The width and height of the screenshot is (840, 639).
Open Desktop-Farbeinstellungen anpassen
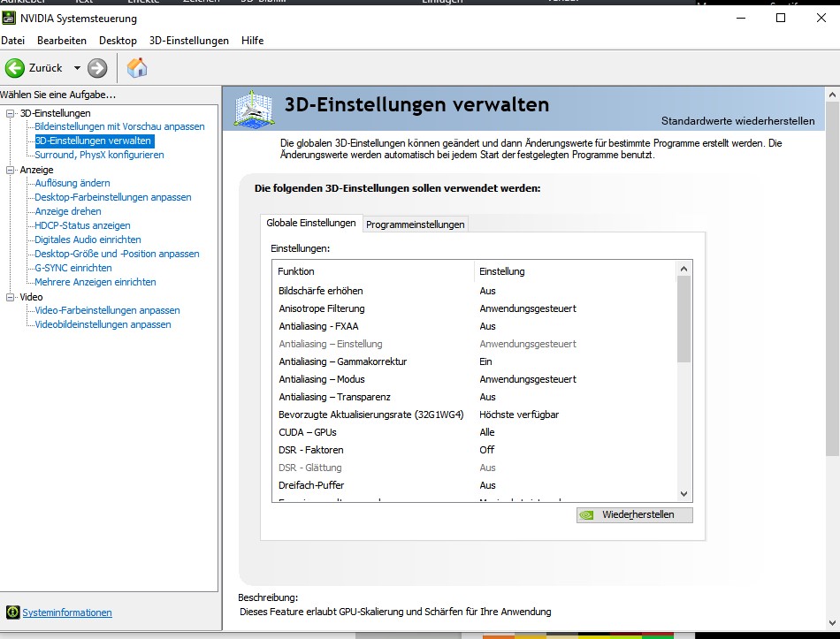tap(113, 197)
